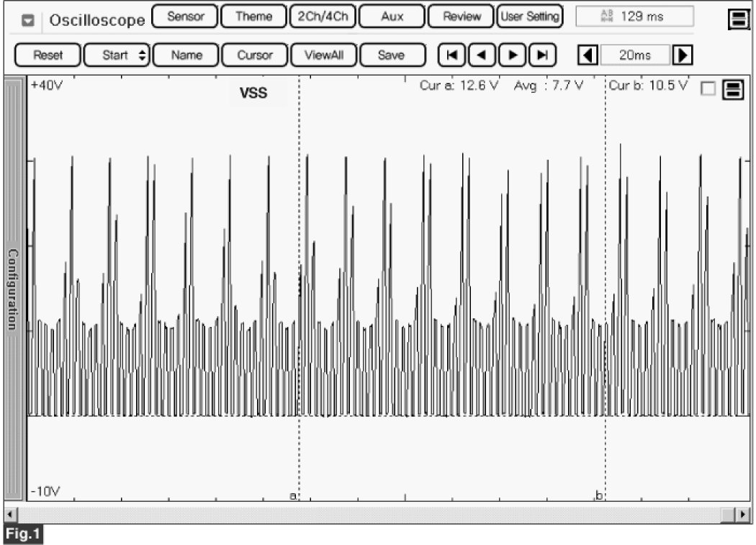Jump to last frame with skip-forward icon
Screen dimensions: 756x545
coord(542,55)
